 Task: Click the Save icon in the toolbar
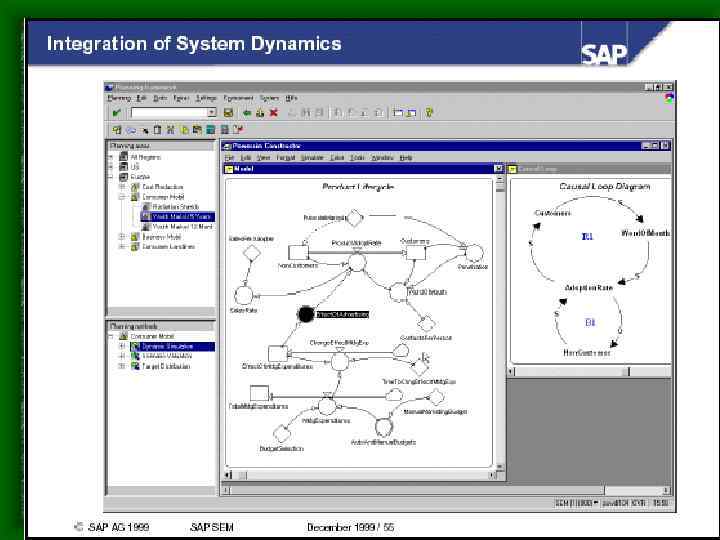coord(228,112)
